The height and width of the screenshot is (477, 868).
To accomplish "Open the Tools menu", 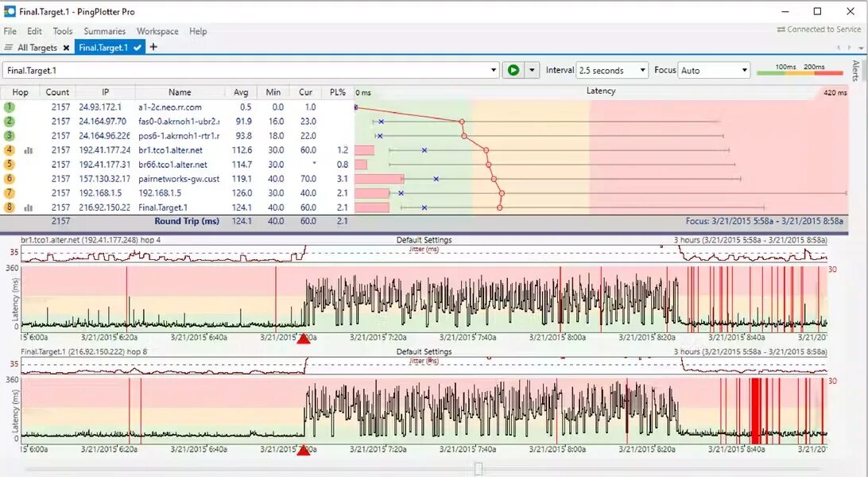I will pos(63,32).
